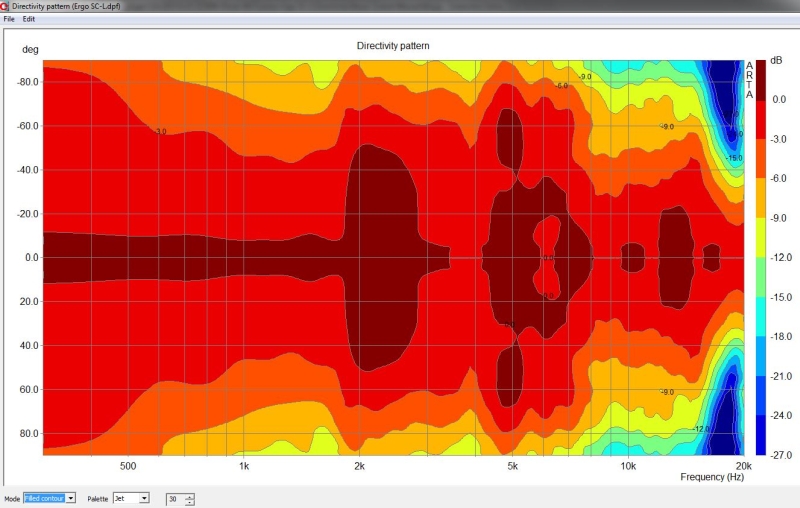The width and height of the screenshot is (800, 508).
Task: Click the 500 frequency axis tick label
Action: 128,466
